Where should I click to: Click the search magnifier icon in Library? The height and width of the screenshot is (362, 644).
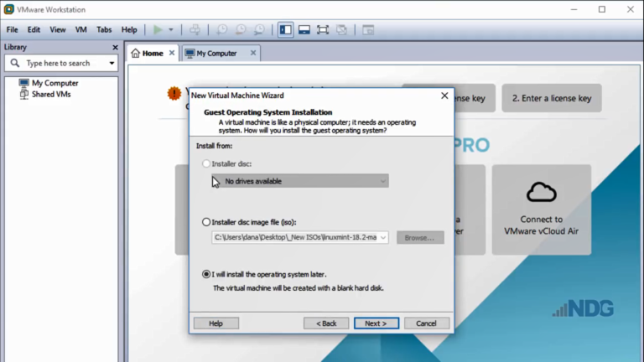click(x=15, y=63)
